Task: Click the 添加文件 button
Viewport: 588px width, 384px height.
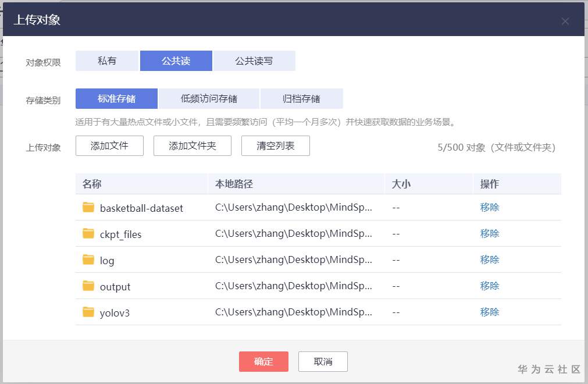Action: (x=109, y=146)
